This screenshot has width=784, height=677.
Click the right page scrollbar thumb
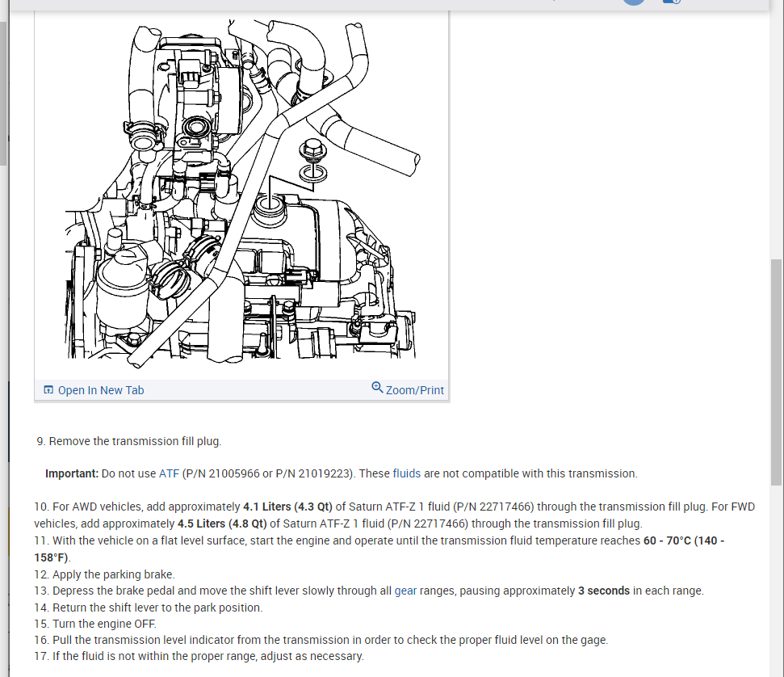[x=776, y=372]
